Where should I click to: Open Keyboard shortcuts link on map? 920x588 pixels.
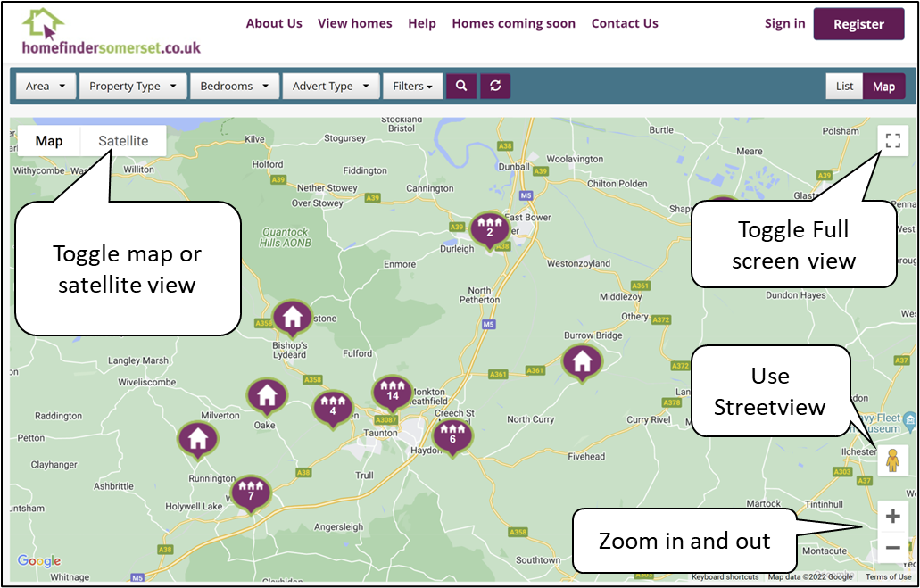point(725,577)
